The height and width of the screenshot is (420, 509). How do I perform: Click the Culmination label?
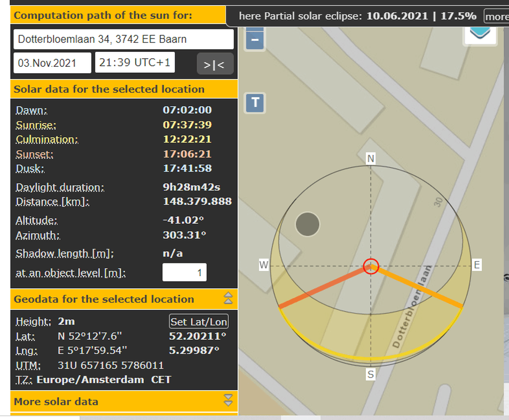[x=47, y=139]
